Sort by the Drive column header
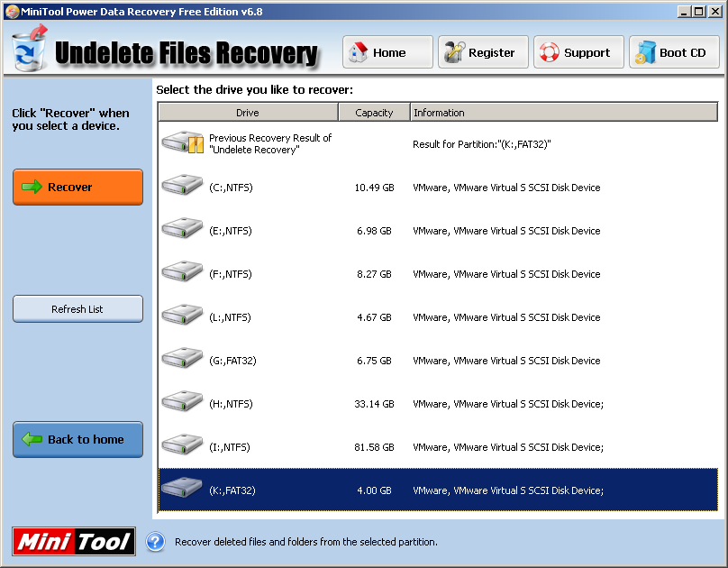The width and height of the screenshot is (728, 568). [x=248, y=113]
